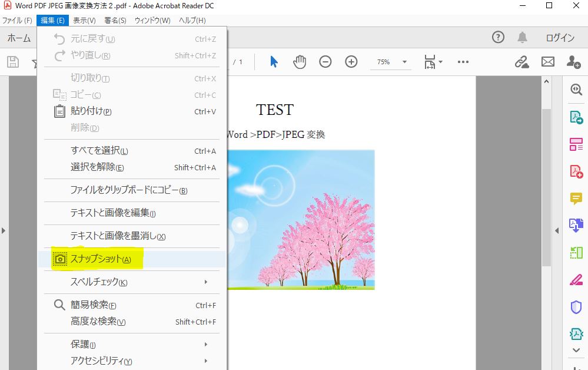Click the scroll up arrow of document scrollbar
This screenshot has width=588, height=370.
[x=546, y=81]
